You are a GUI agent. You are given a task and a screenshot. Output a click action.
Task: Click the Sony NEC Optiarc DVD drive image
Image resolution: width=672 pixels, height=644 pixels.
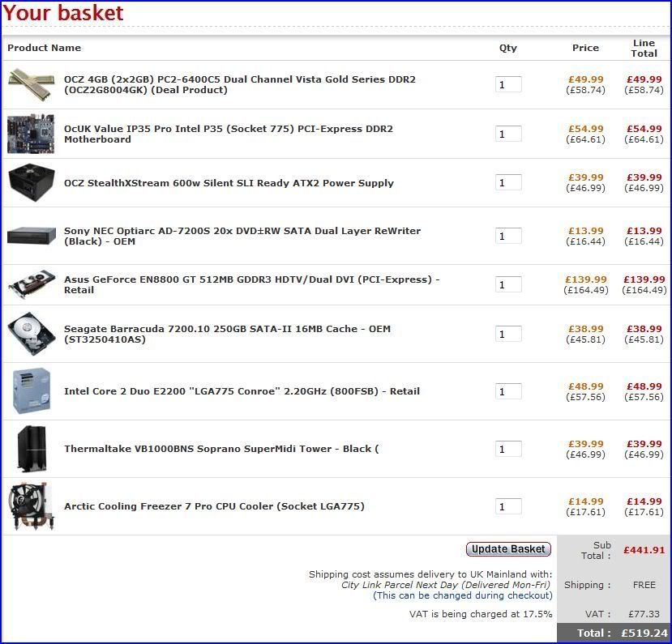[32, 236]
